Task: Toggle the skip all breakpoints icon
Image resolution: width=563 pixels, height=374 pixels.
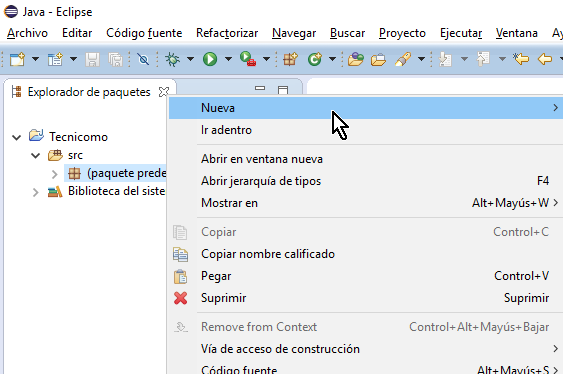Action: [143, 59]
